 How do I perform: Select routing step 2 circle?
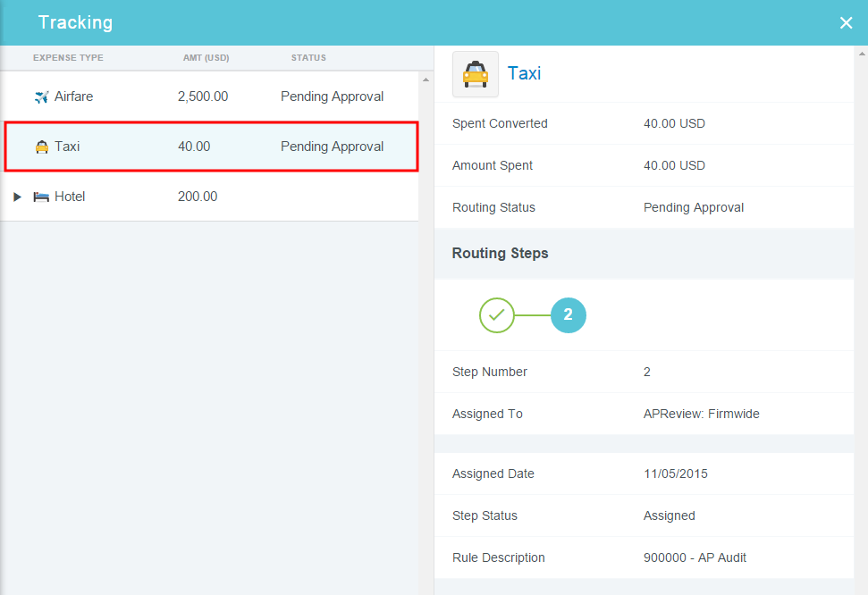point(568,314)
